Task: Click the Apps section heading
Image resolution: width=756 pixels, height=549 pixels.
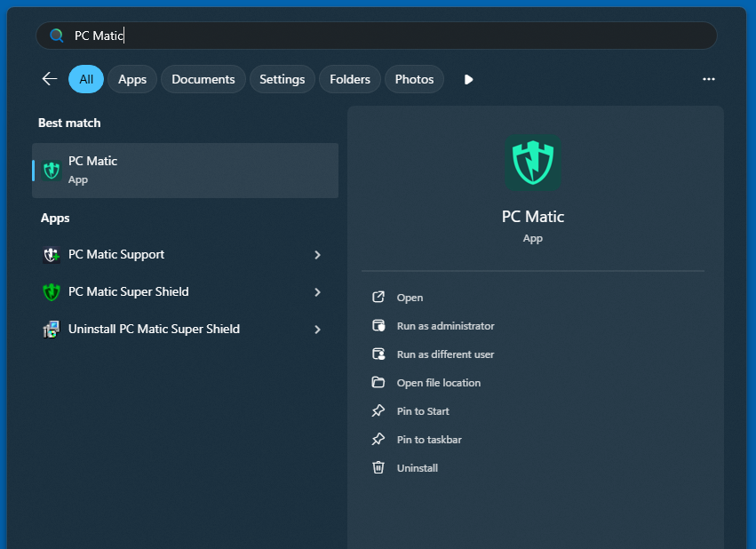Action: 55,219
